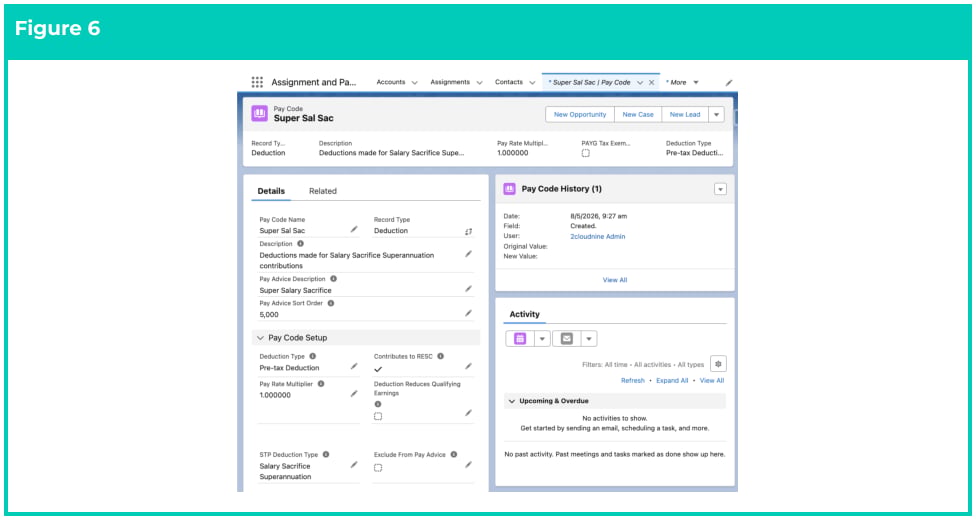This screenshot has height=520, width=976.
Task: Show info tooltip for Pay Advice Description
Action: [333, 279]
